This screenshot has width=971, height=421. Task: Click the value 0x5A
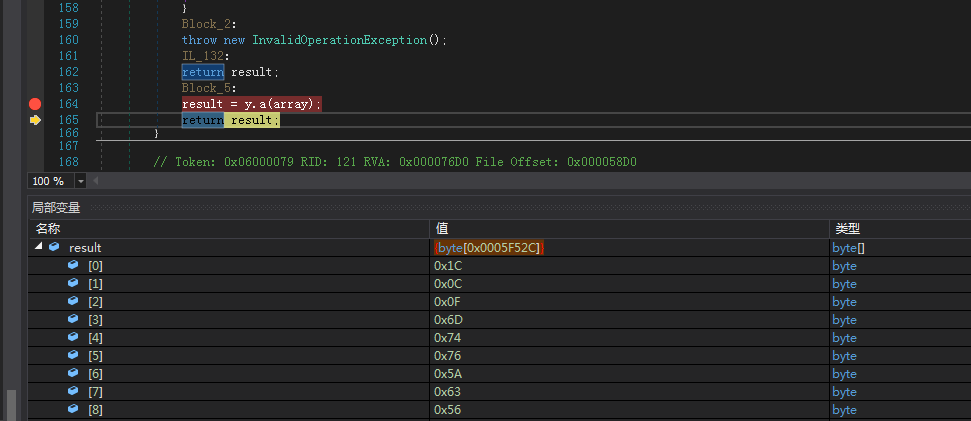[x=448, y=373]
